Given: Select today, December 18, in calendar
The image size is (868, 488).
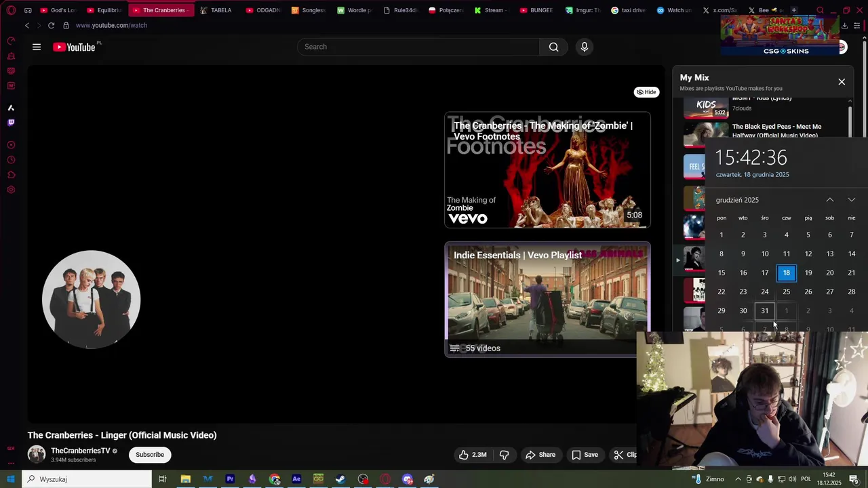Looking at the screenshot, I should [787, 273].
